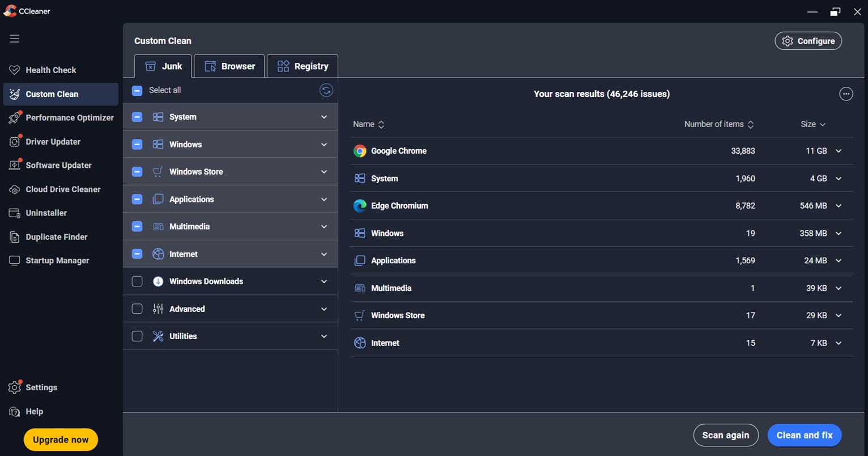The height and width of the screenshot is (456, 868).
Task: Sort results by Name column header
Action: pos(369,124)
